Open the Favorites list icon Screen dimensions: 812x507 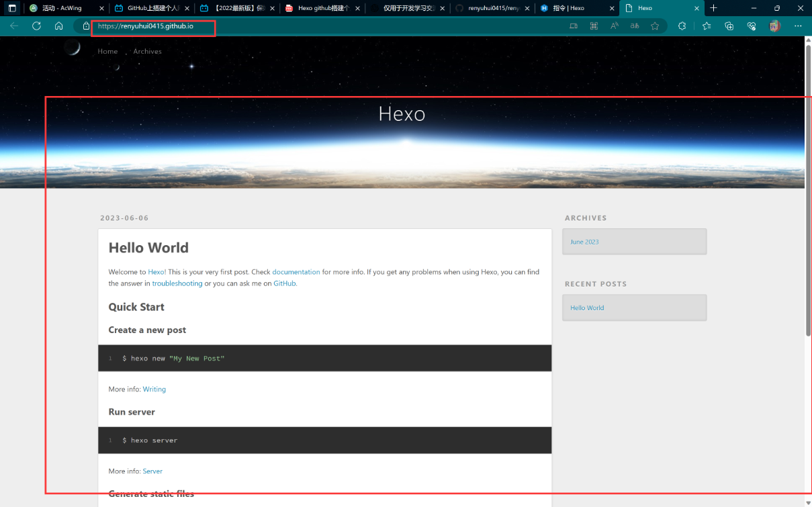point(707,26)
